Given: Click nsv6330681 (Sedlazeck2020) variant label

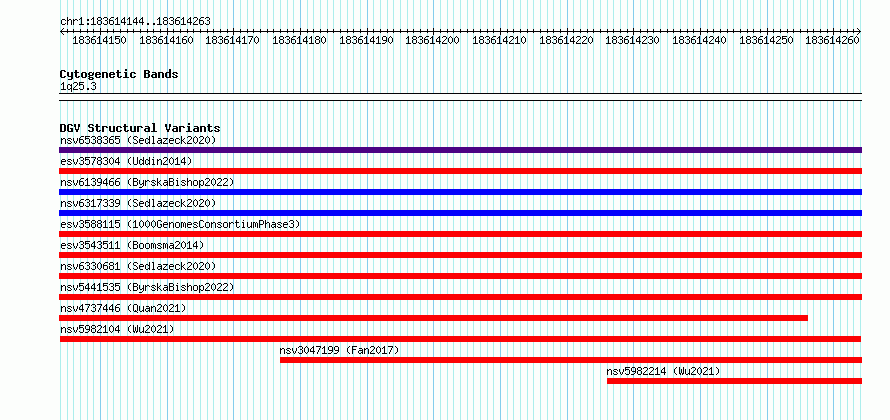Looking at the screenshot, I should coord(138,266).
